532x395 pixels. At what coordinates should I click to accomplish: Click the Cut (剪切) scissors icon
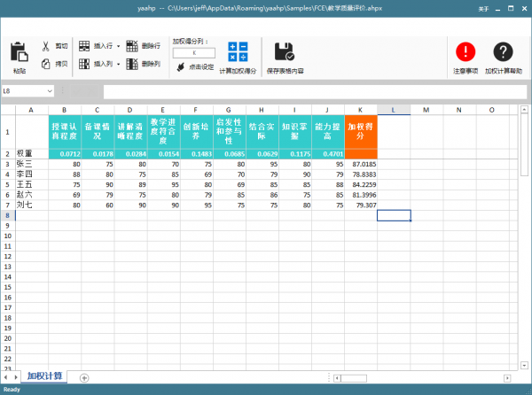point(46,45)
